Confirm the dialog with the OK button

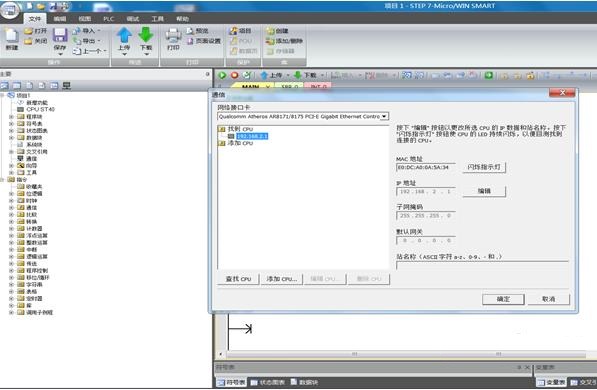pos(503,299)
